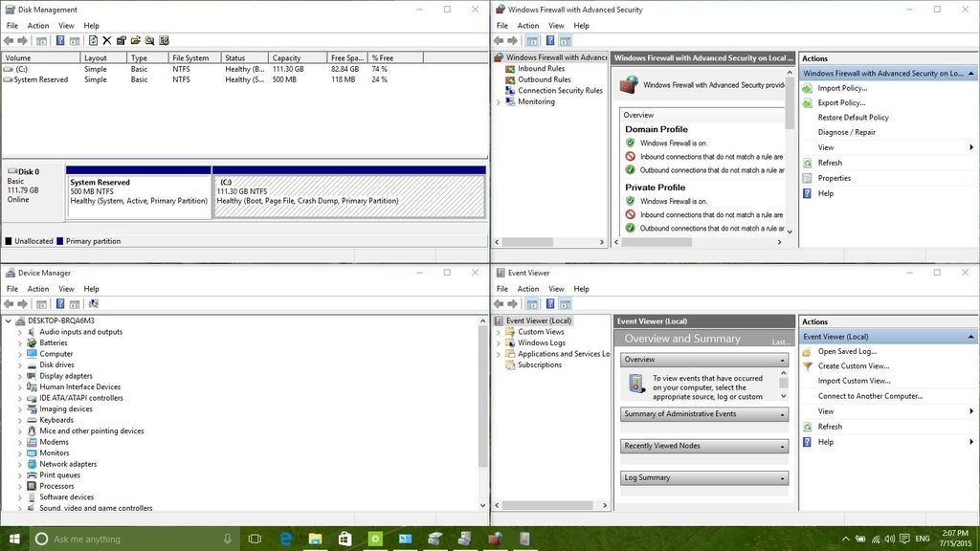Click Scan for hardware changes in Device Manager

tap(93, 304)
